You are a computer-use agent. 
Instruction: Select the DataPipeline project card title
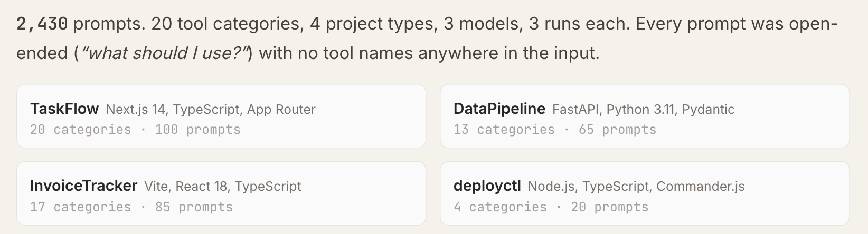(x=499, y=109)
